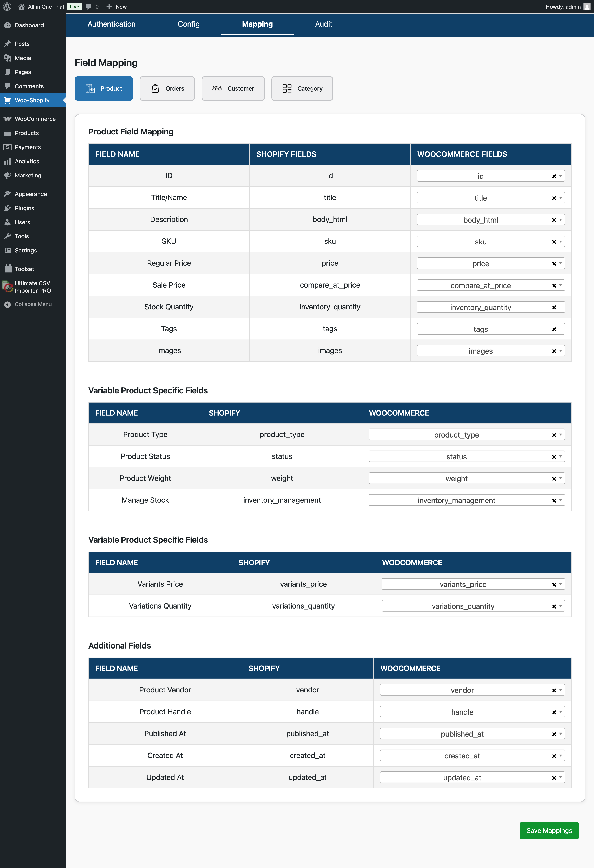This screenshot has height=868, width=594.
Task: Click the Analytics bar chart icon
Action: pyautogui.click(x=7, y=161)
